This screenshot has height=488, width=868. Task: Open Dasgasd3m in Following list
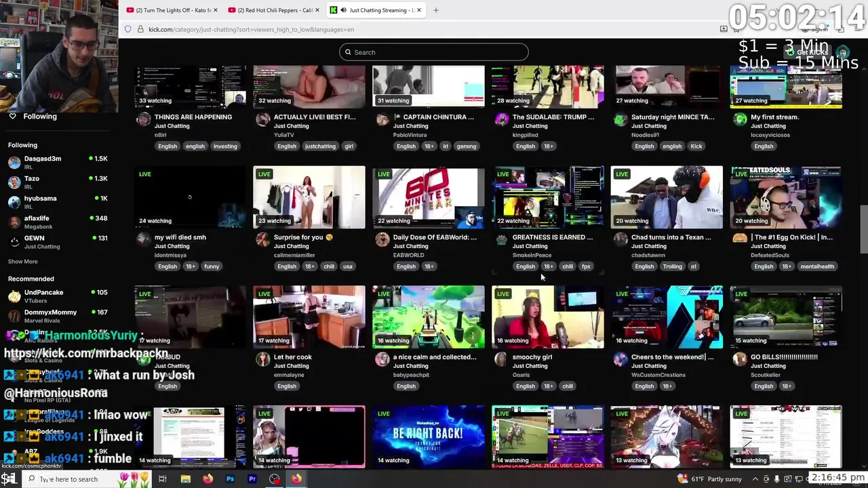click(x=58, y=162)
